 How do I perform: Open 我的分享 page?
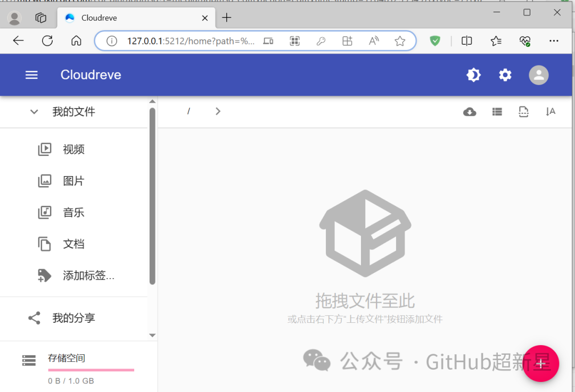pos(73,318)
